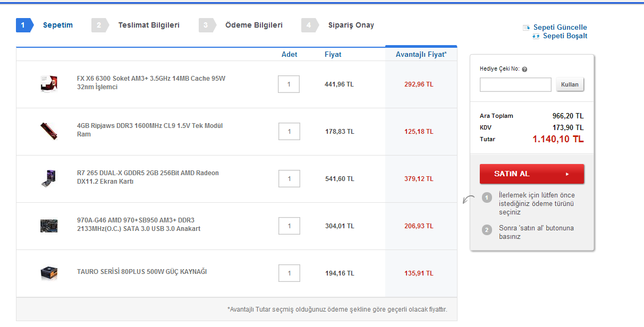Go to the Sipariş Onay step
The width and height of the screenshot is (644, 327).
point(351,25)
